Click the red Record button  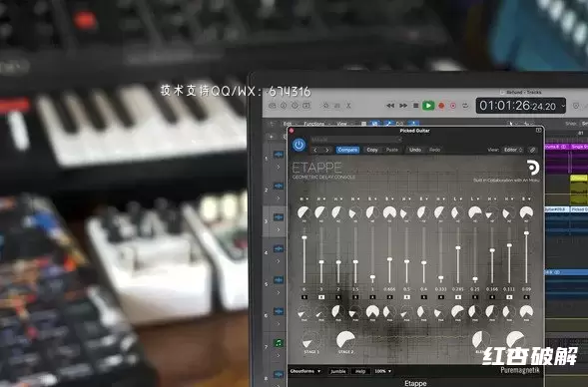tap(441, 106)
